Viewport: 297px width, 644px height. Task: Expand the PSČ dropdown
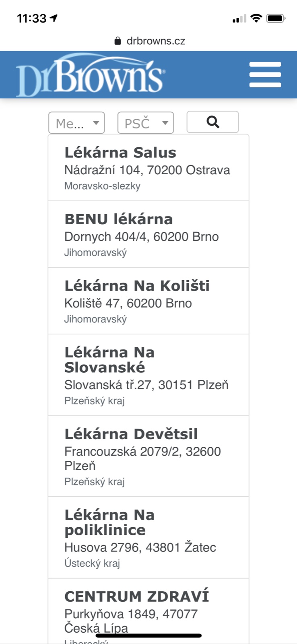(x=145, y=123)
